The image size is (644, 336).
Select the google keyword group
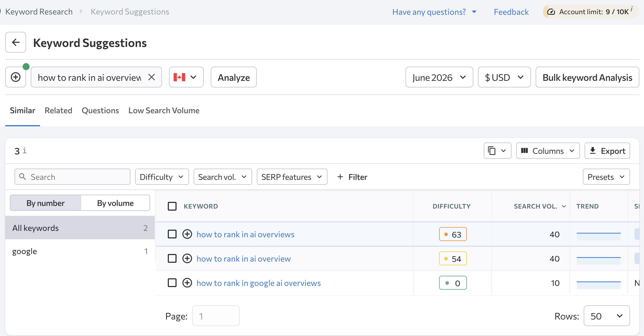click(x=80, y=251)
